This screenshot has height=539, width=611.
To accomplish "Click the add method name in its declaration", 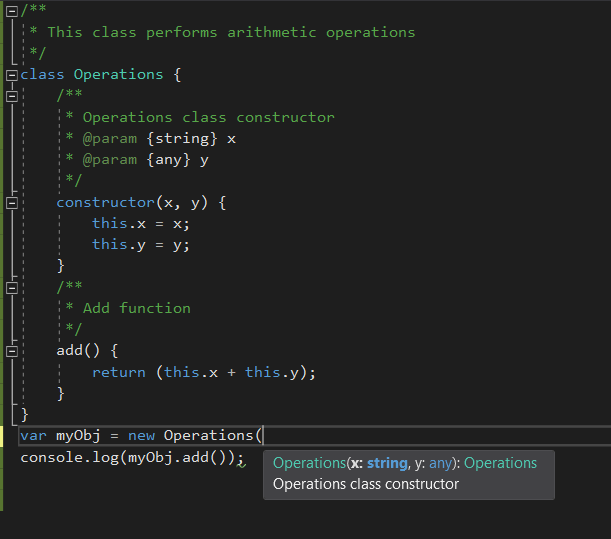I will click(x=70, y=351).
